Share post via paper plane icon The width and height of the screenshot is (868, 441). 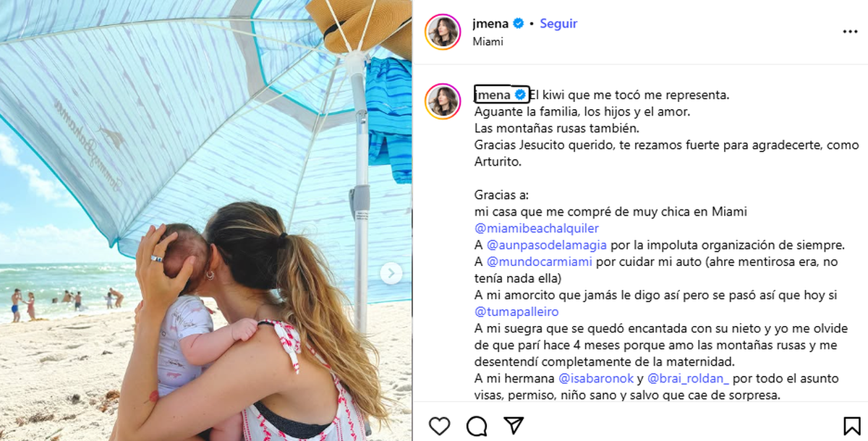coord(514,425)
